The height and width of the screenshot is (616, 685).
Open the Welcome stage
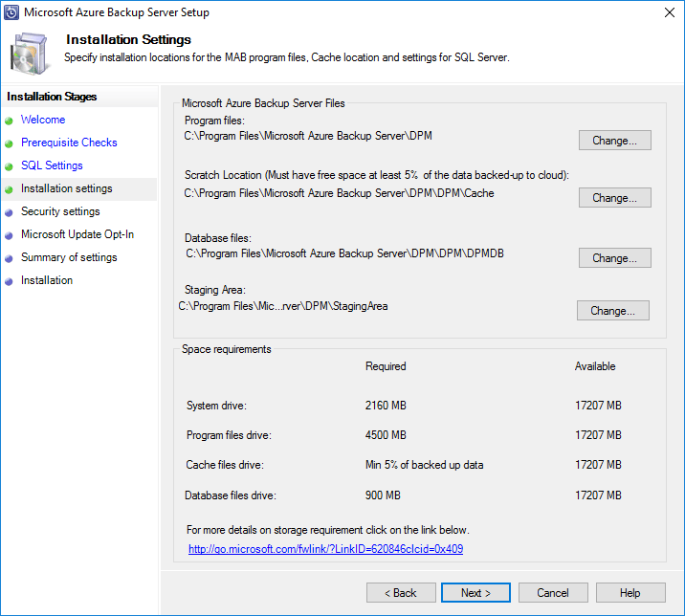tap(43, 120)
